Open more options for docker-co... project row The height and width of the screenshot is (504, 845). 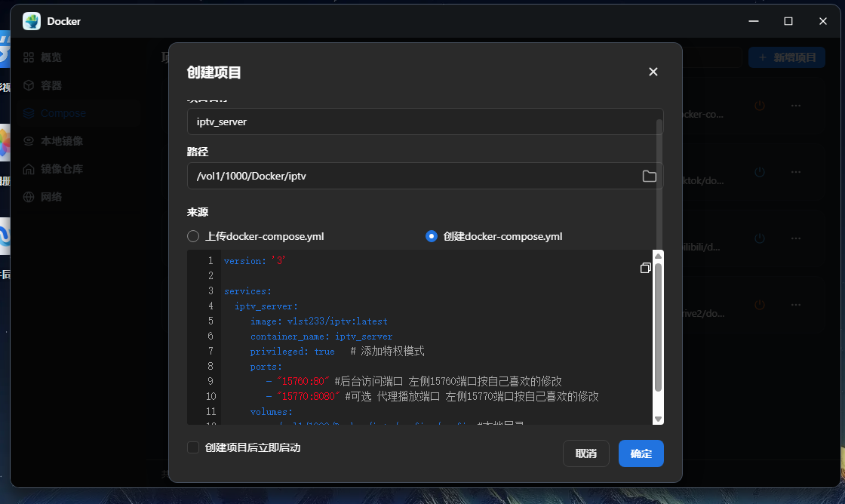click(x=796, y=106)
